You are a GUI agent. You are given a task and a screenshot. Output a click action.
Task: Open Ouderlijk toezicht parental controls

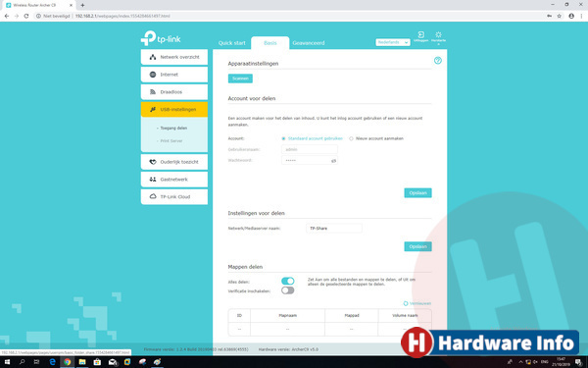click(174, 162)
